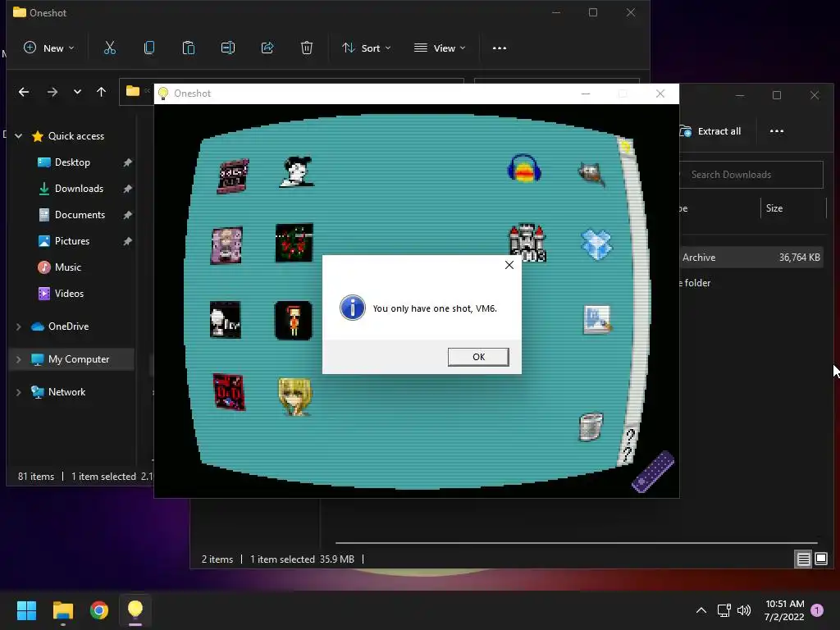Viewport: 840px width, 630px height.
Task: Open the New dropdown in Explorer
Action: coord(48,48)
